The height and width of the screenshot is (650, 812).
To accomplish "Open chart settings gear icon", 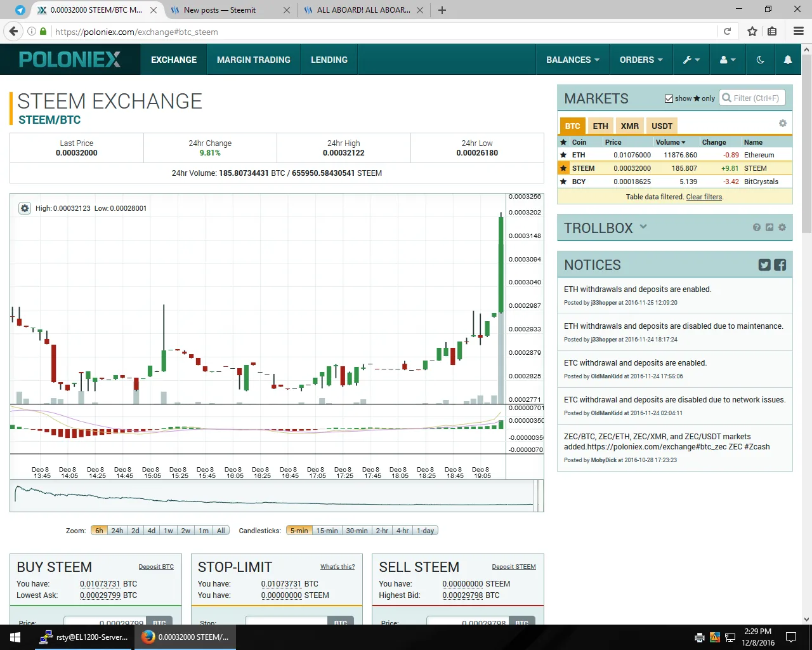I will [25, 208].
